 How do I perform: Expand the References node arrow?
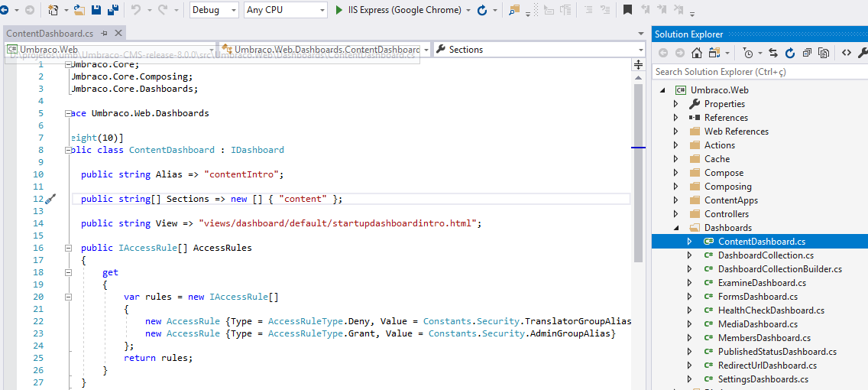pos(675,118)
